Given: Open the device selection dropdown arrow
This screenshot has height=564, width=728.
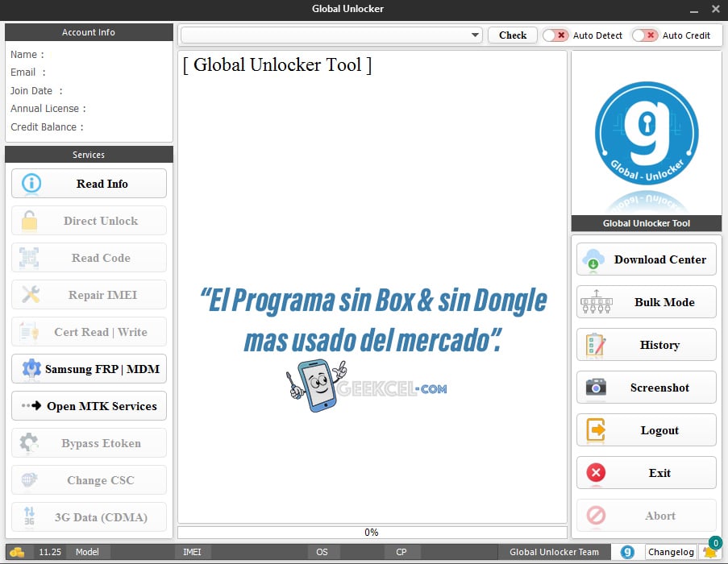Looking at the screenshot, I should point(475,35).
